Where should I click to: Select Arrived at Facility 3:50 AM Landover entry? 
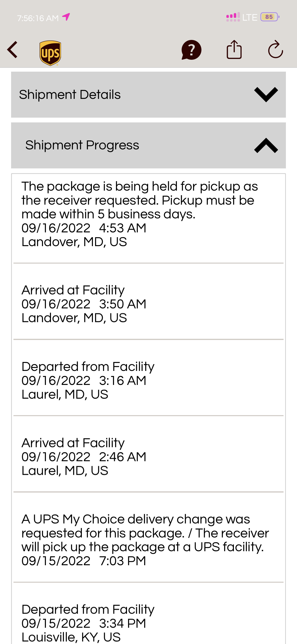(x=148, y=301)
